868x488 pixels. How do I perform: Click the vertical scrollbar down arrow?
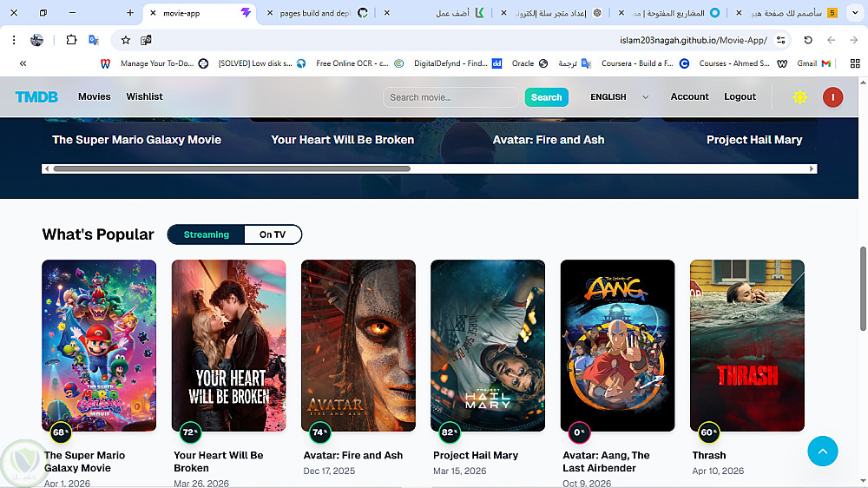(863, 482)
